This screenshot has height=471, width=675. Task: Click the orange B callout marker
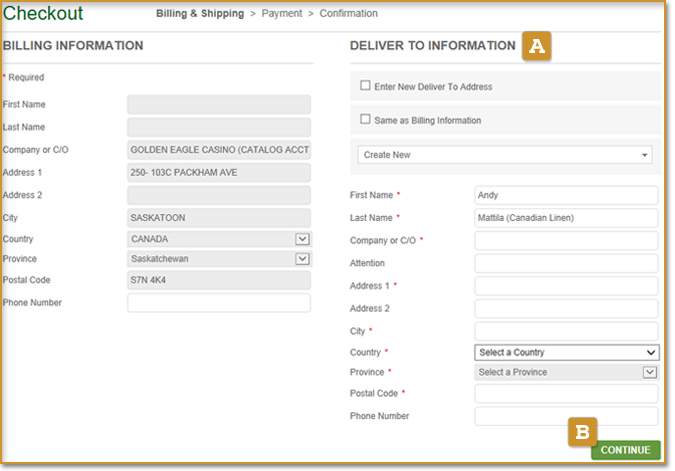583,432
